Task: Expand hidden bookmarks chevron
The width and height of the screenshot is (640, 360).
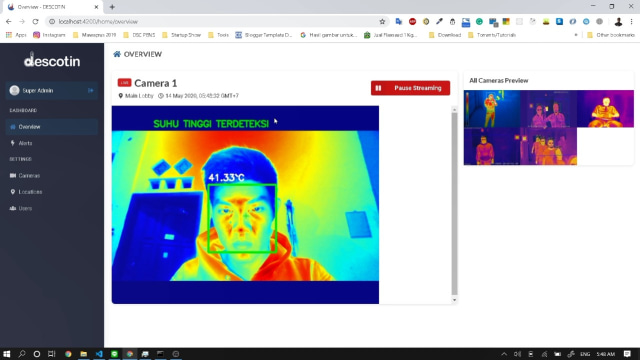Action: [x=576, y=35]
